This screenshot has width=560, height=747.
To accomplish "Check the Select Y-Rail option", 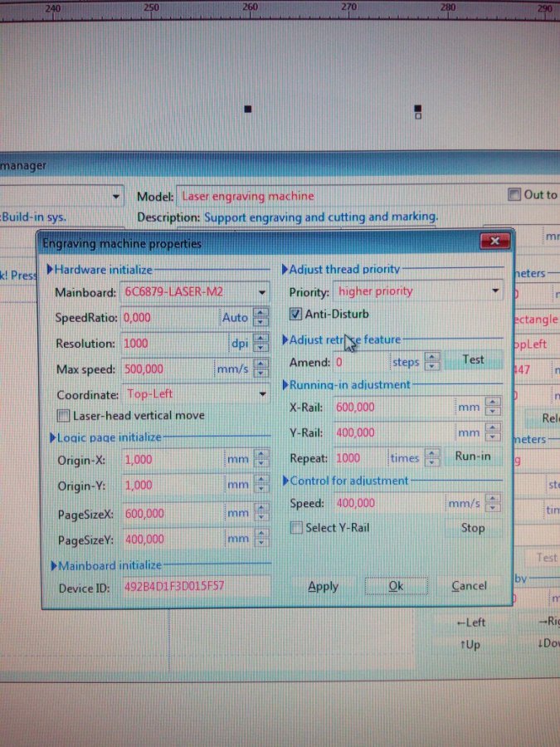I will (296, 528).
